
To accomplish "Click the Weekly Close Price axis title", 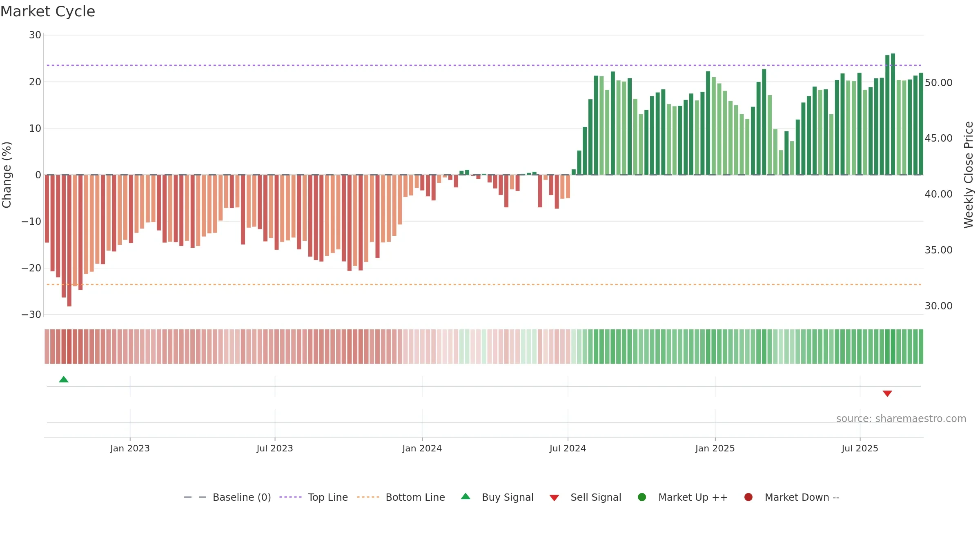I will click(969, 175).
